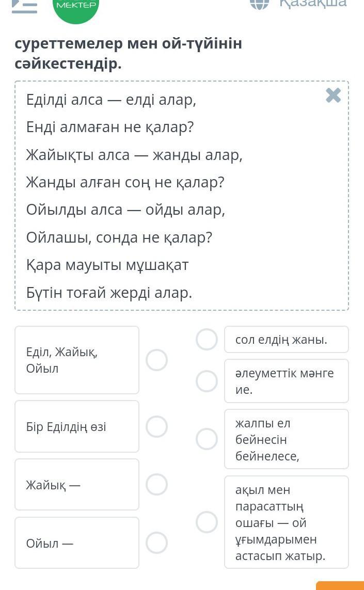Image resolution: width=364 pixels, height=590 pixels.
Task: Select the circle for әлеуметтік мәнге ие
Action: pos(207,381)
